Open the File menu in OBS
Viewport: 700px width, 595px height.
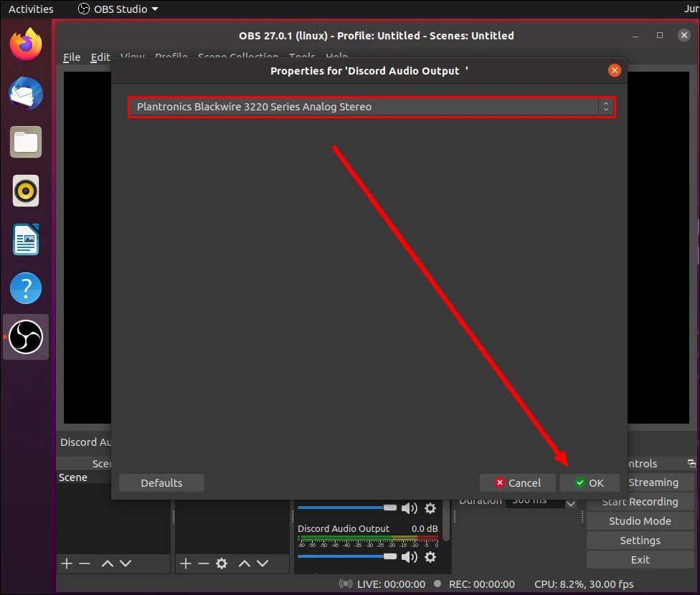click(x=72, y=57)
